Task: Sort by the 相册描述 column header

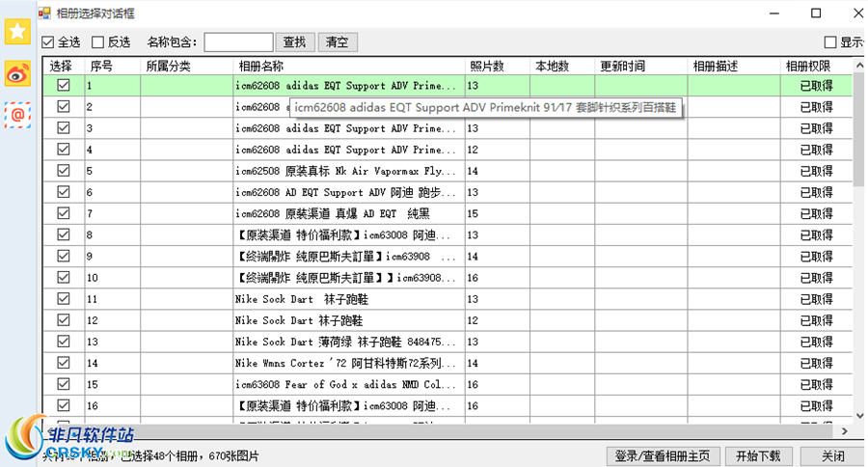Action: (x=734, y=66)
